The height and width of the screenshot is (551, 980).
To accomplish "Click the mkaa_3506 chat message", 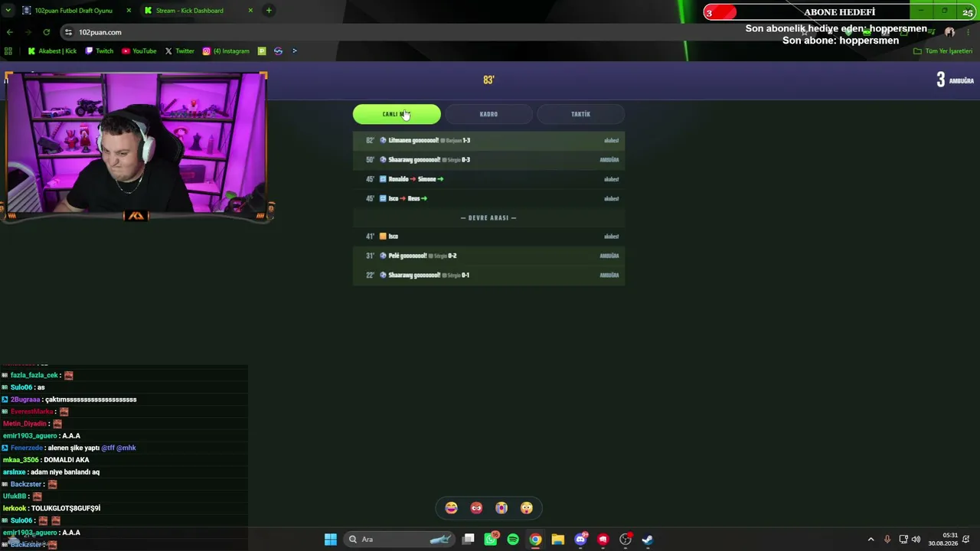I will coord(46,460).
